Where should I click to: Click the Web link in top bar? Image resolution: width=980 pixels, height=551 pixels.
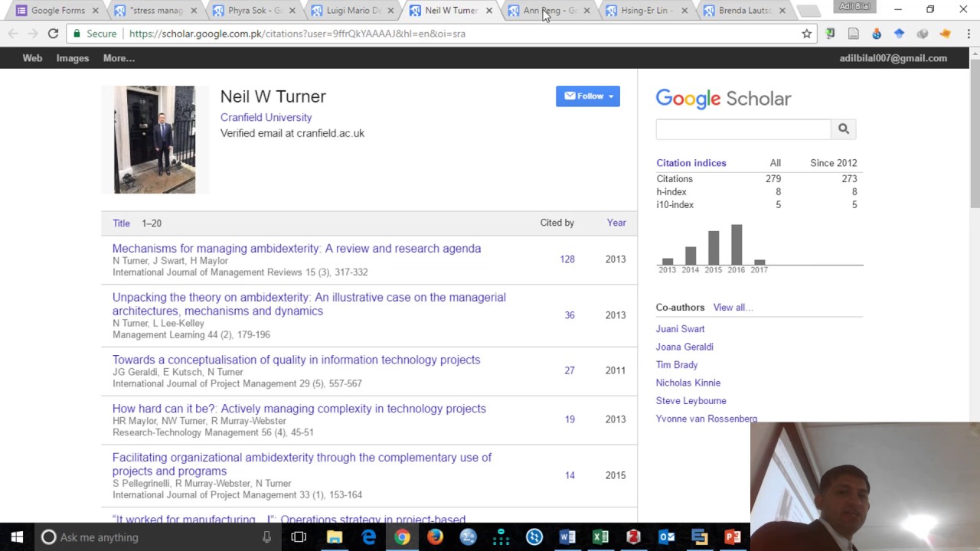pyautogui.click(x=32, y=58)
